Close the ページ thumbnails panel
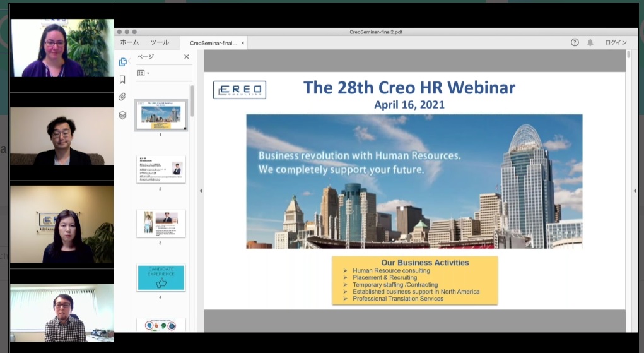This screenshot has height=353, width=644. (187, 57)
